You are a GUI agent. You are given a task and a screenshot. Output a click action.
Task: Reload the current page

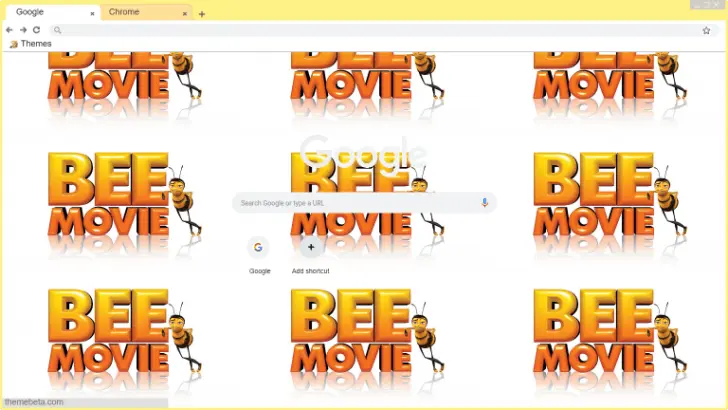point(36,30)
